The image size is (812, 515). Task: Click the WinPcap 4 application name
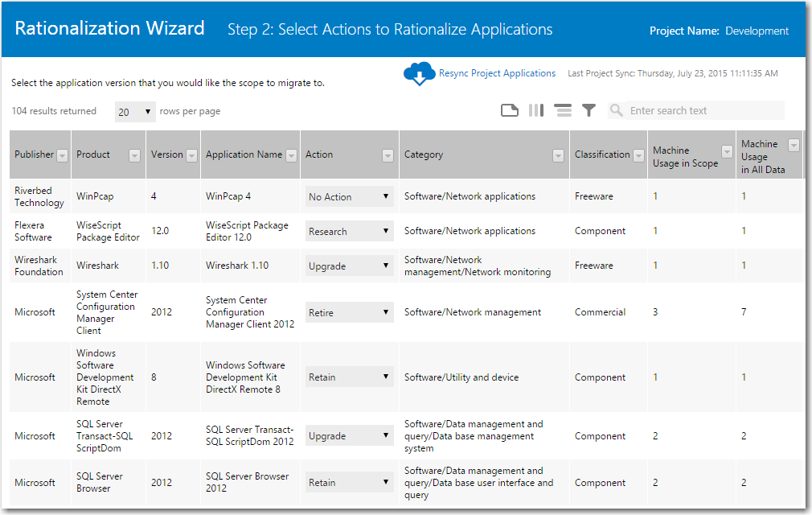pyautogui.click(x=228, y=196)
